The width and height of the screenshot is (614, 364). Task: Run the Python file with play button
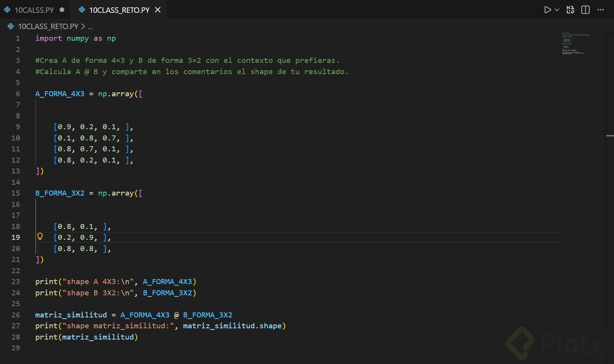click(547, 10)
